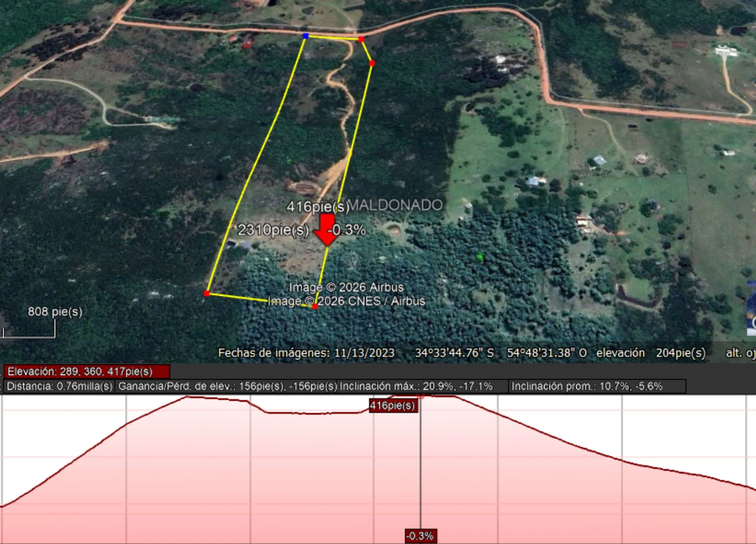Click the Distancia 0.76 milla(s) stat box
756x544 pixels.
[x=59, y=386]
